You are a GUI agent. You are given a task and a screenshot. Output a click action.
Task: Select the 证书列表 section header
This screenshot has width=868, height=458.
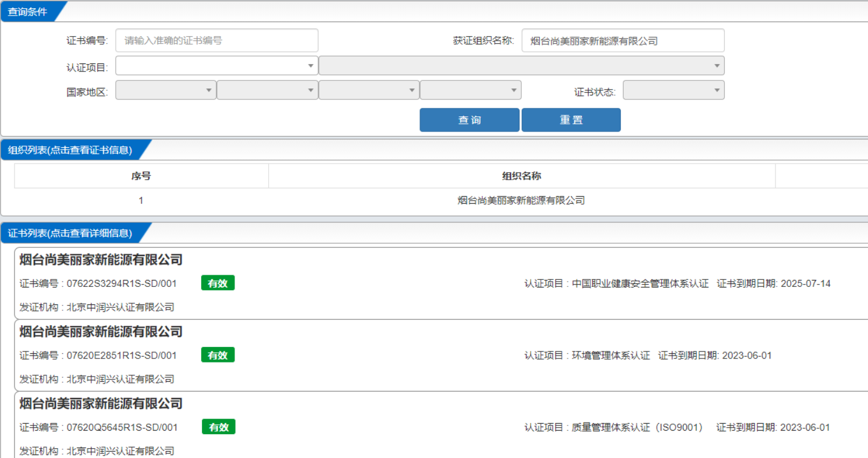pyautogui.click(x=70, y=233)
